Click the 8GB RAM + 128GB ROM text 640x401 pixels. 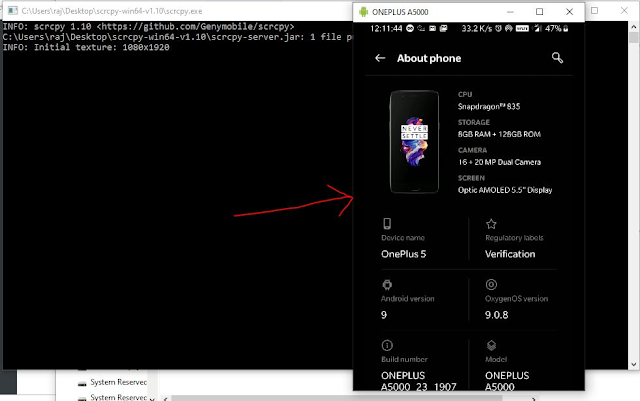pyautogui.click(x=499, y=134)
